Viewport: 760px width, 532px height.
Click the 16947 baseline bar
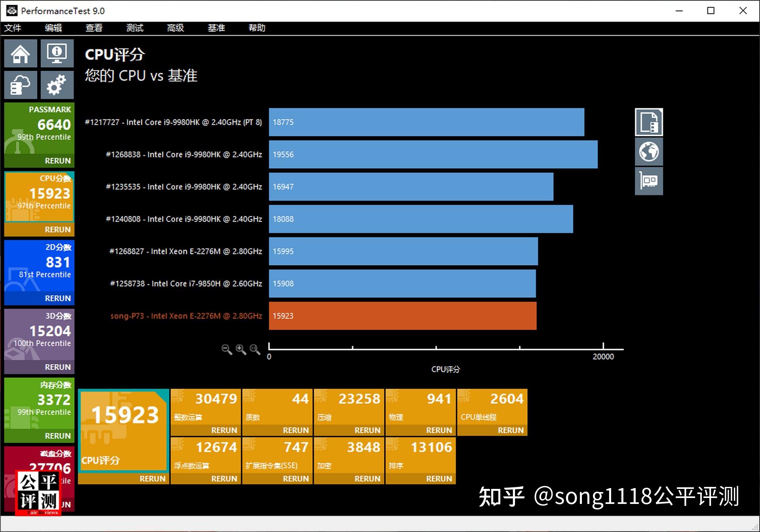point(411,187)
